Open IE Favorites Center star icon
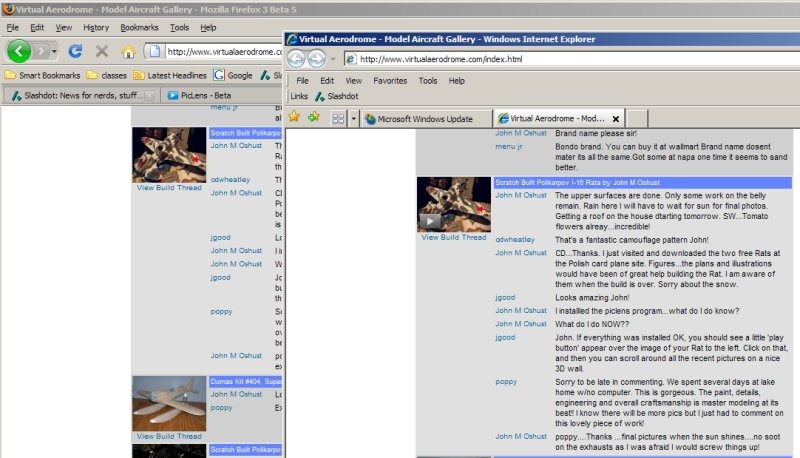 [294, 117]
